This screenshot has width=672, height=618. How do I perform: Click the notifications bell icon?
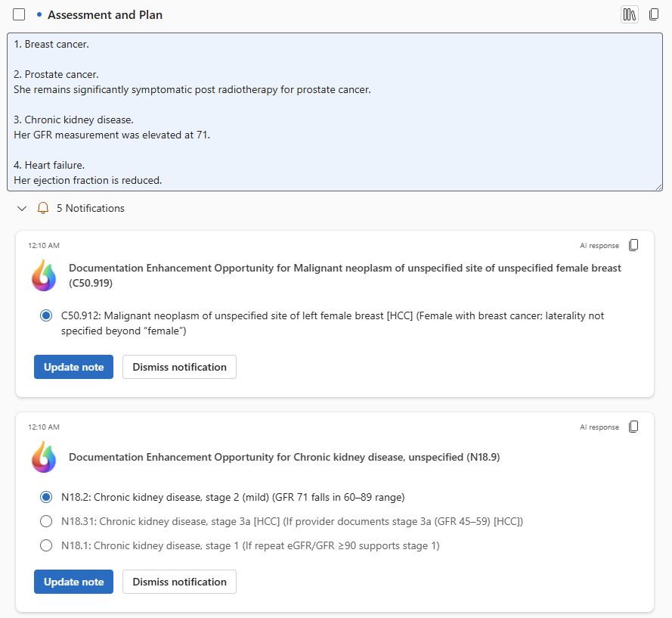click(43, 208)
